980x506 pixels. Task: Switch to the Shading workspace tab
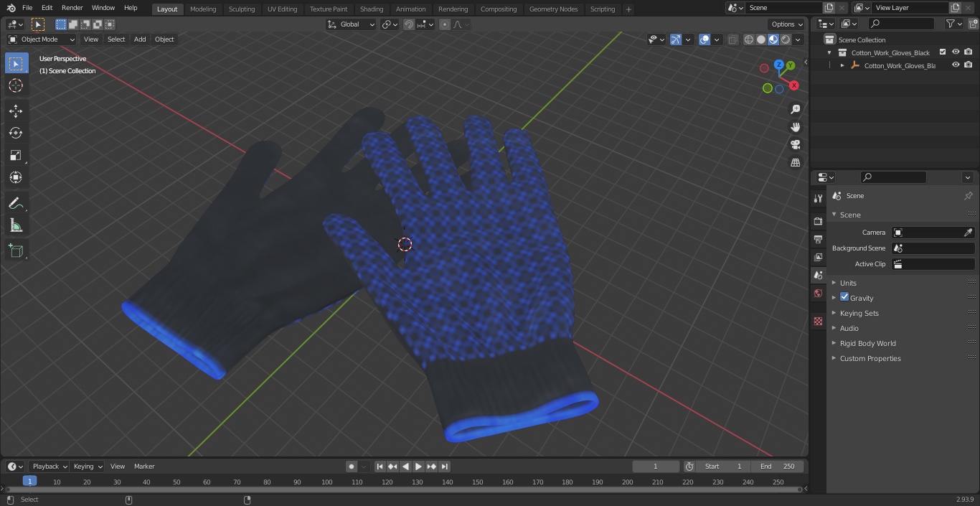click(x=372, y=9)
